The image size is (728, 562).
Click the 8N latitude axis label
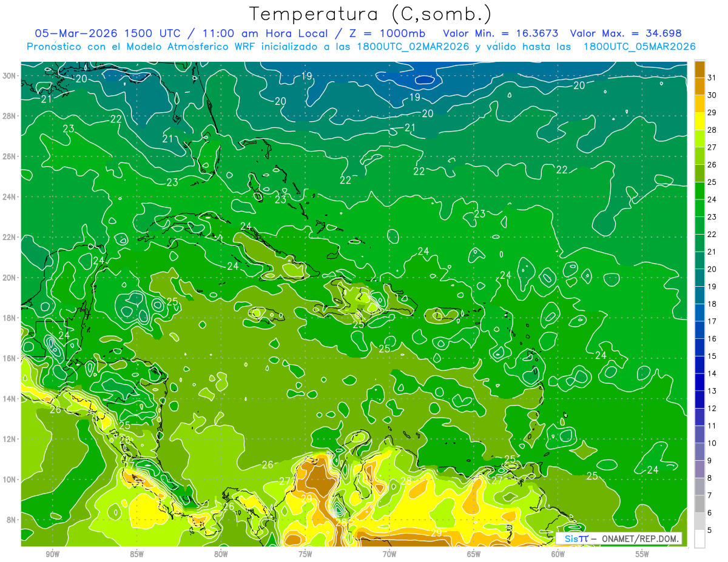tap(12, 520)
